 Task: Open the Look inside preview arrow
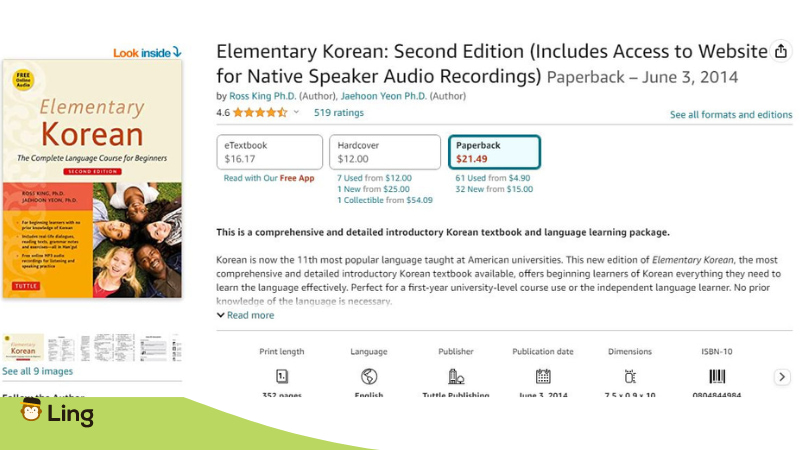click(177, 52)
